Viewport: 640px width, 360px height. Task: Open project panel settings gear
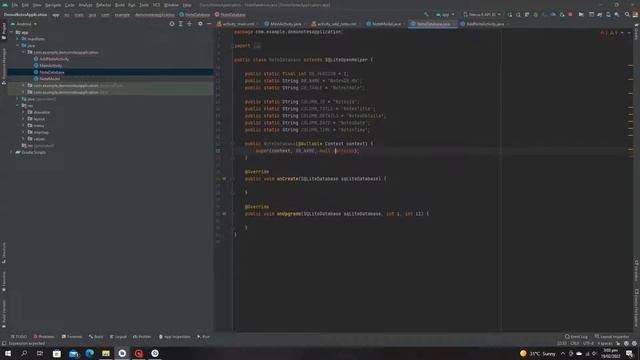[x=200, y=24]
